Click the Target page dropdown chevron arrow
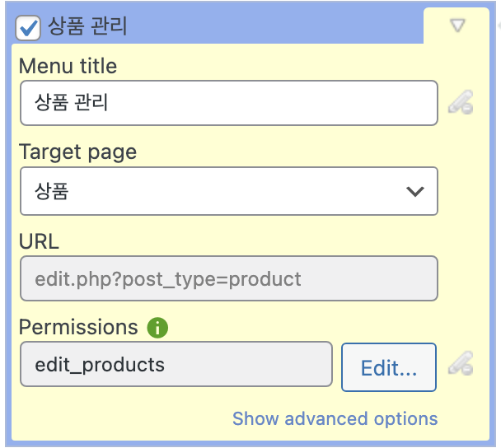This screenshot has height=448, width=501. [415, 191]
